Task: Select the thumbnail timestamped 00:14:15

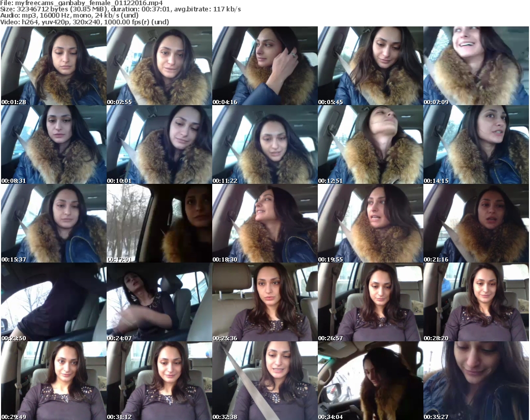Action: click(x=476, y=144)
